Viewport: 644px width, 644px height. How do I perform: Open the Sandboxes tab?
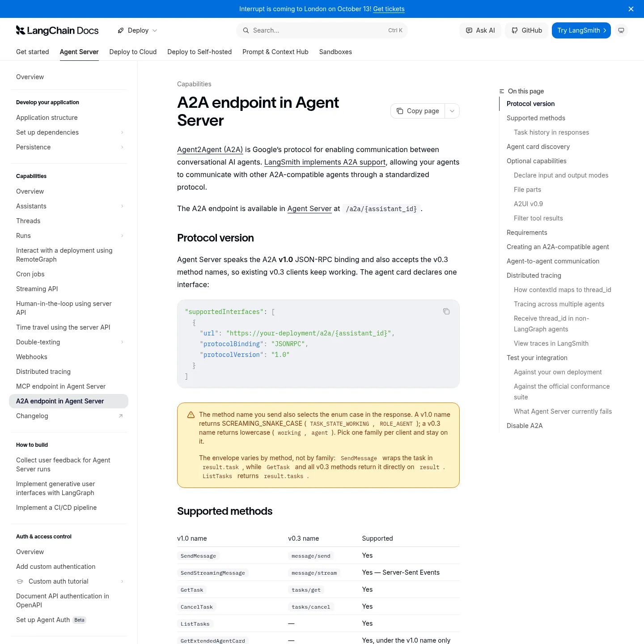[335, 52]
